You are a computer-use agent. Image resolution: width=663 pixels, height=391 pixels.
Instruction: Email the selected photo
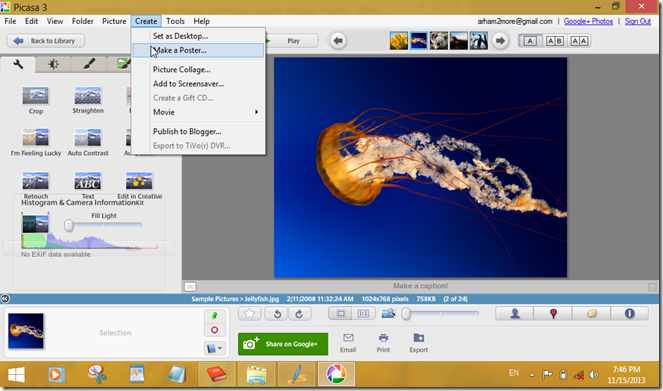[x=348, y=343]
